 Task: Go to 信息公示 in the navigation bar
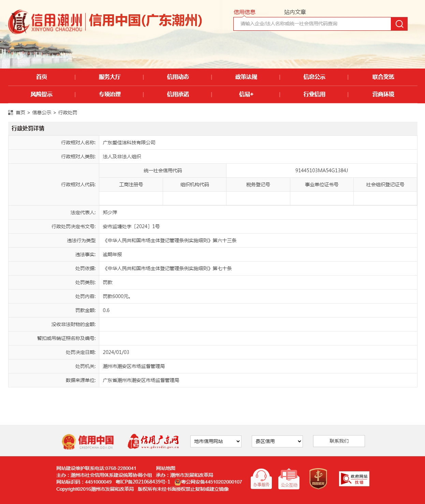pos(314,77)
